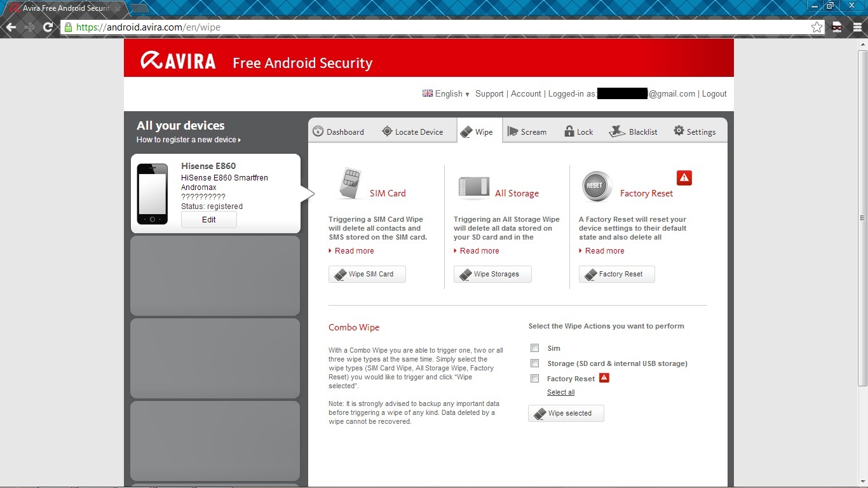
Task: Click the browser address bar
Action: click(x=442, y=27)
